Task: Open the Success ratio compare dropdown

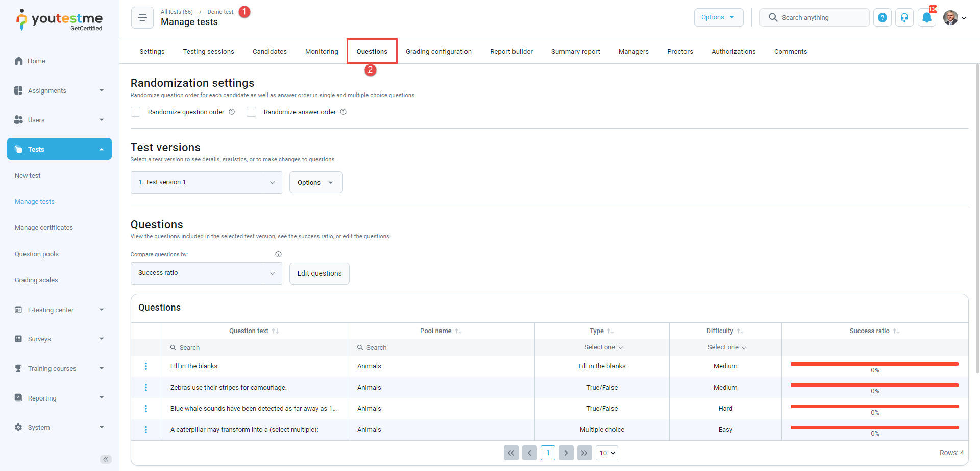Action: coord(206,273)
